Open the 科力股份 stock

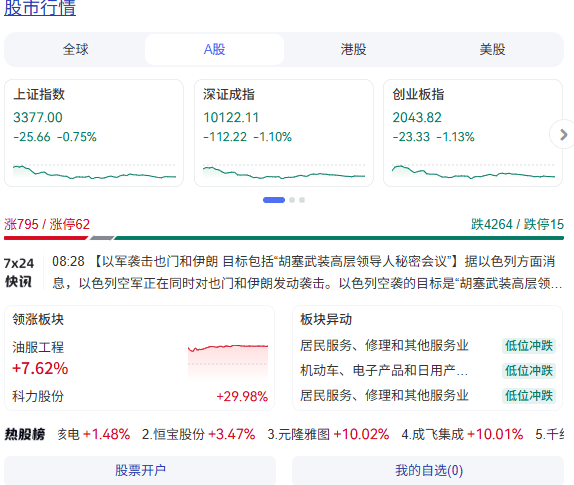(38, 396)
